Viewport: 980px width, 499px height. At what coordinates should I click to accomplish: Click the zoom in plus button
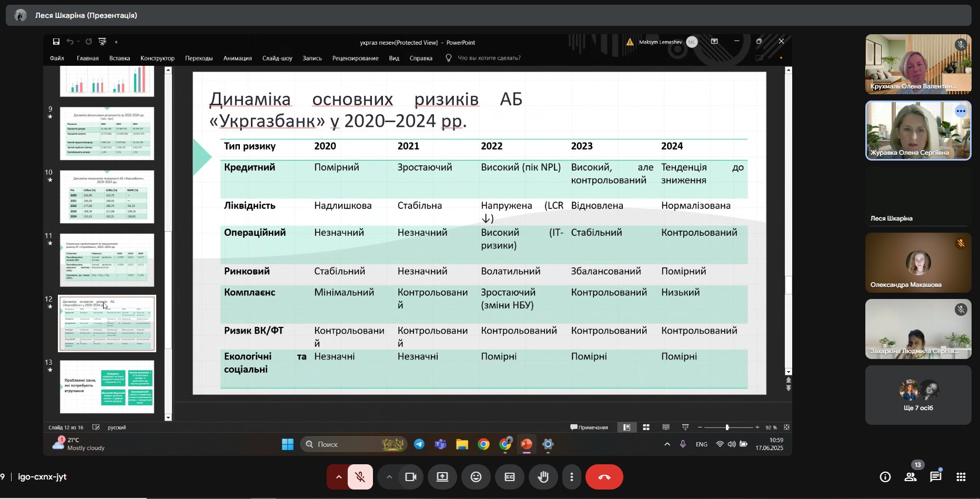[757, 427]
